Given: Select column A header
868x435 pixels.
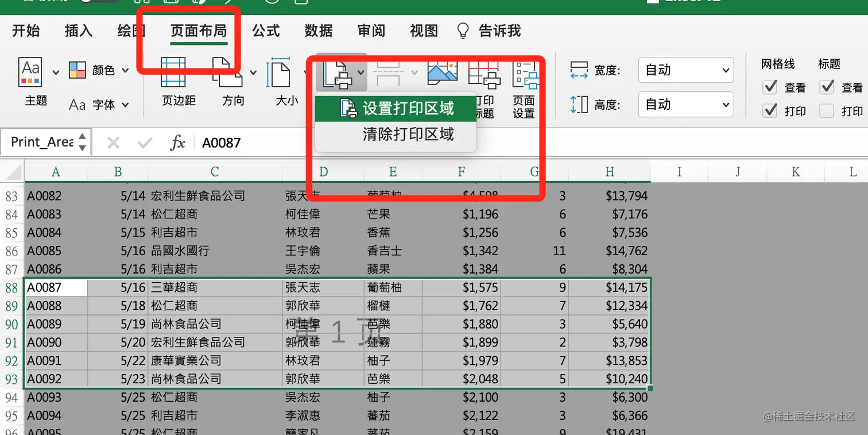Looking at the screenshot, I should pos(56,171).
